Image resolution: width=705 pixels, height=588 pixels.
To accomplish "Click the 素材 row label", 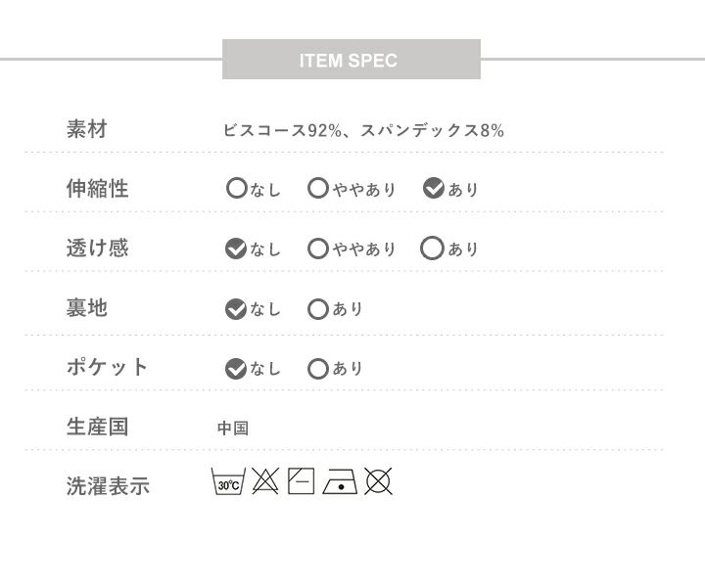I will pyautogui.click(x=86, y=129).
